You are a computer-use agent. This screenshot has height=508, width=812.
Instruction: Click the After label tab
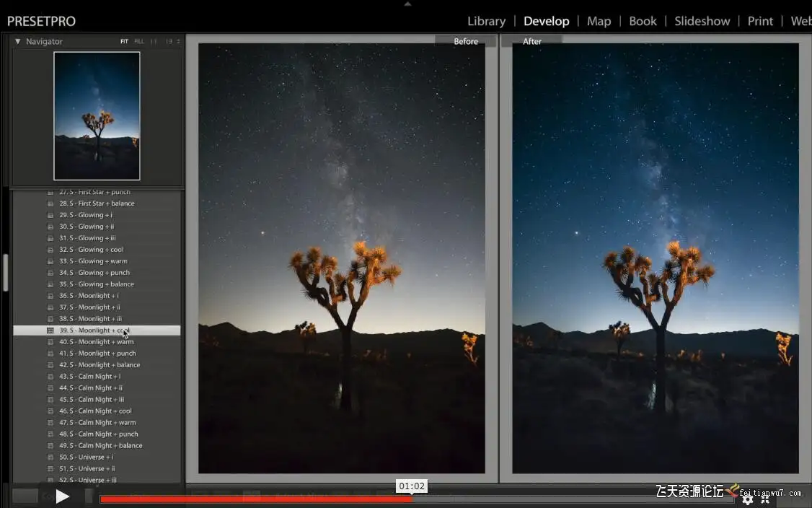point(532,41)
